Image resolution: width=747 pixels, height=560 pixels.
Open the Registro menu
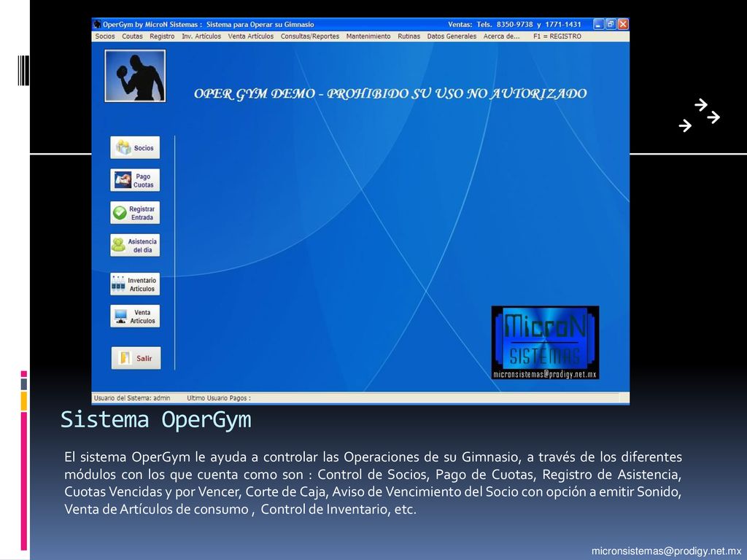click(162, 36)
